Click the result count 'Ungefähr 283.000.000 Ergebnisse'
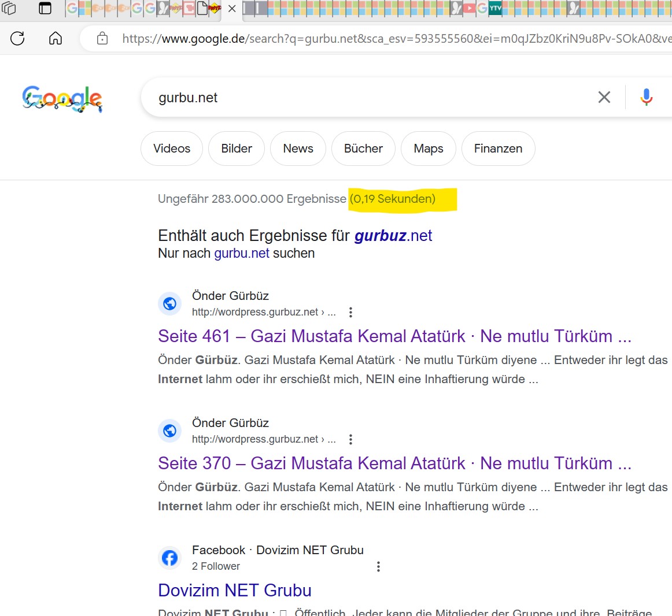Viewport: 672px width, 616px height. 252,199
